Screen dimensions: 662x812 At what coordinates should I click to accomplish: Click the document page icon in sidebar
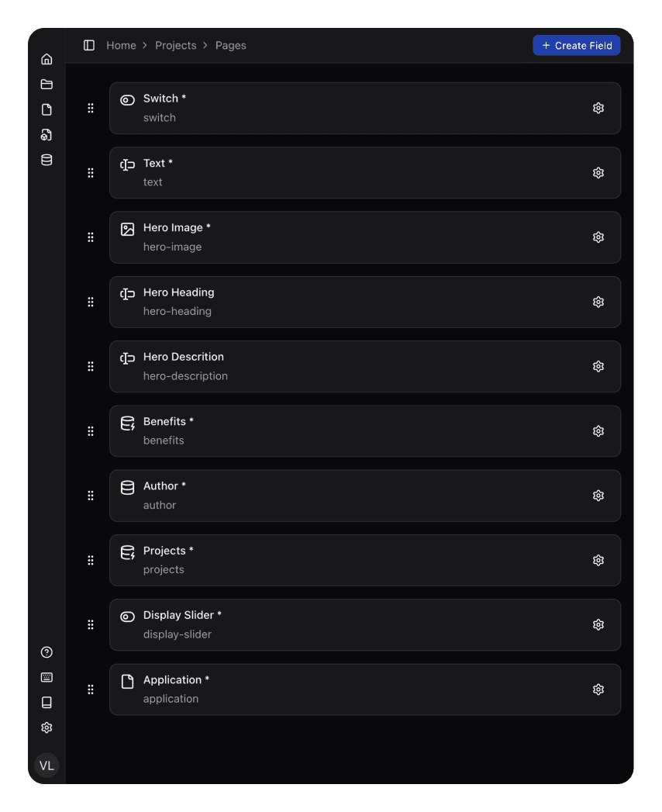[47, 109]
